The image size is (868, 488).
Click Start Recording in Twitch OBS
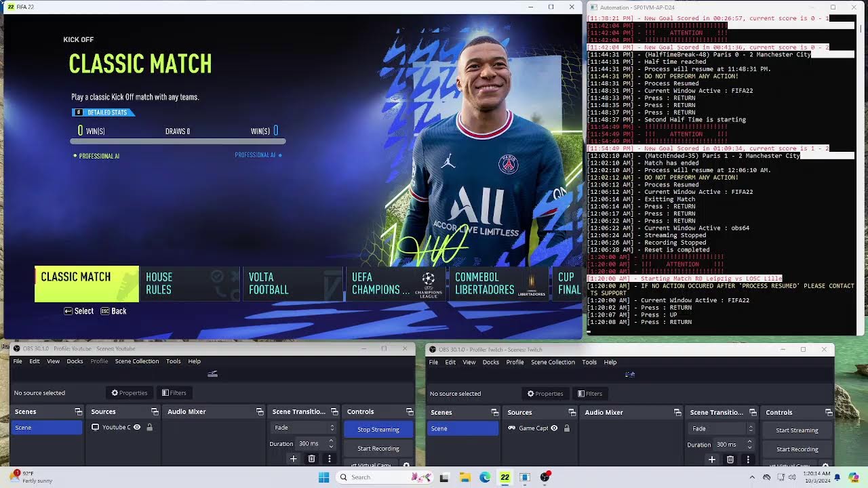pyautogui.click(x=797, y=449)
